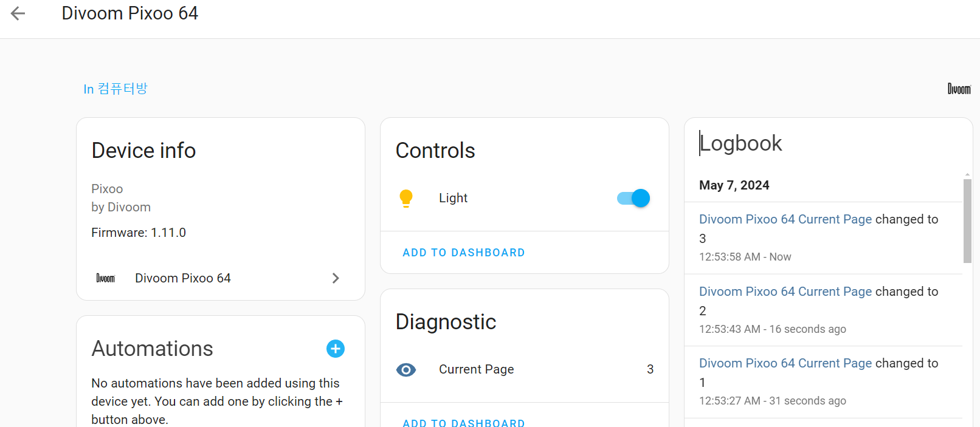Click the Divoom Pixoo 64 page title
The height and width of the screenshot is (427, 980).
tap(130, 13)
